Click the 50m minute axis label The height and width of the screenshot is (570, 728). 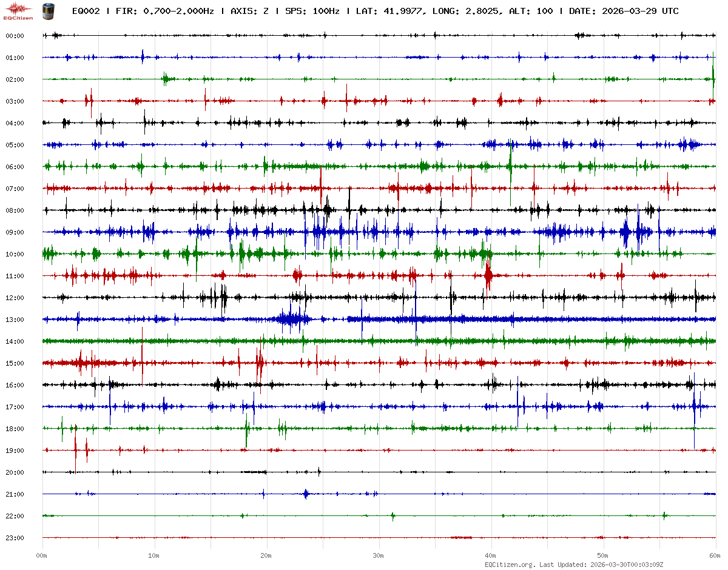pos(603,555)
